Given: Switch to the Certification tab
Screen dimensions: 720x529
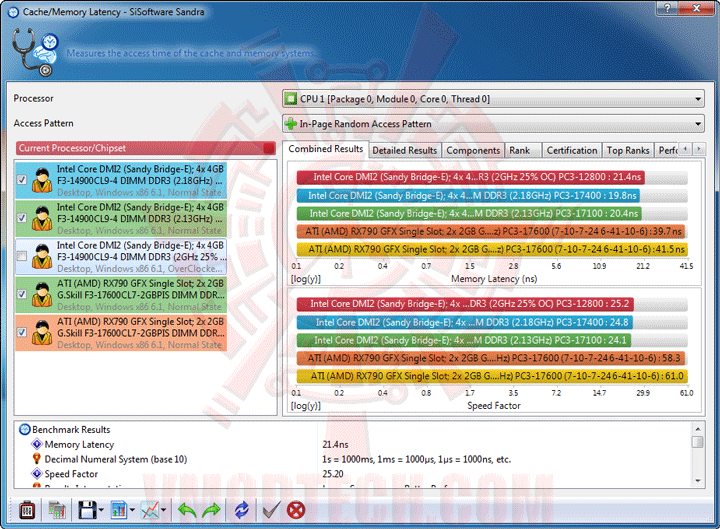Looking at the screenshot, I should pos(572,150).
